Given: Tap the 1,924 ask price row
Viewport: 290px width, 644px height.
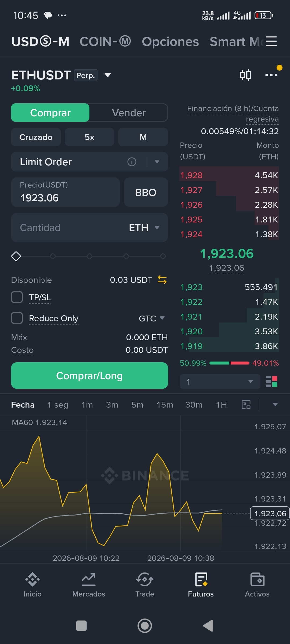Looking at the screenshot, I should click(x=229, y=234).
